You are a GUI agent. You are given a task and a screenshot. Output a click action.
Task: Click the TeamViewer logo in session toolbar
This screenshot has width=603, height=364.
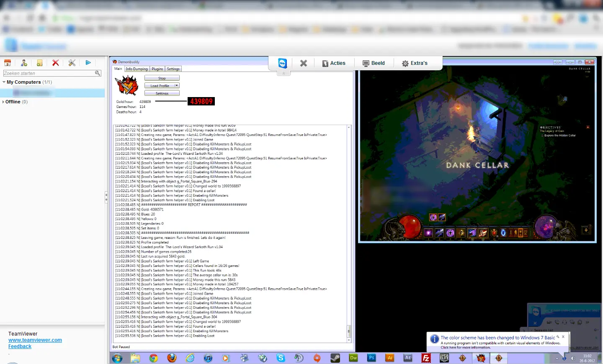(282, 63)
